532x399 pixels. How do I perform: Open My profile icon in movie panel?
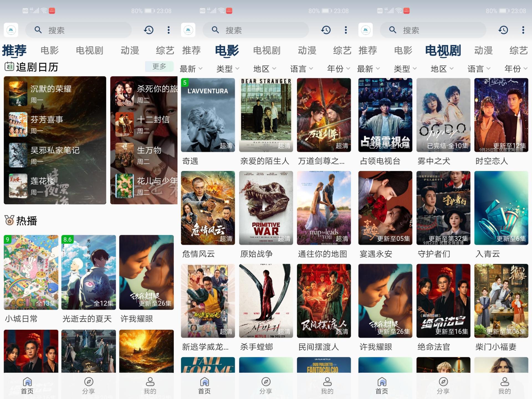pos(327,382)
